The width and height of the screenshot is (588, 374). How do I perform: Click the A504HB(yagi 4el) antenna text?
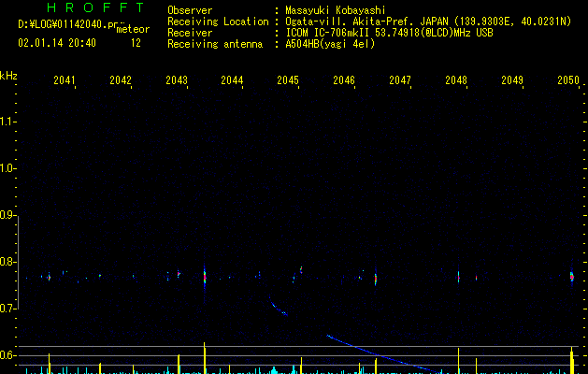click(x=330, y=44)
